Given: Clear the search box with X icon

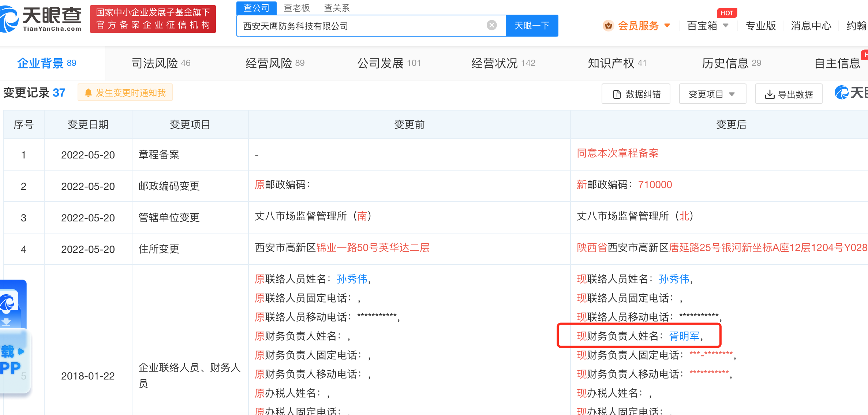Looking at the screenshot, I should click(x=492, y=25).
